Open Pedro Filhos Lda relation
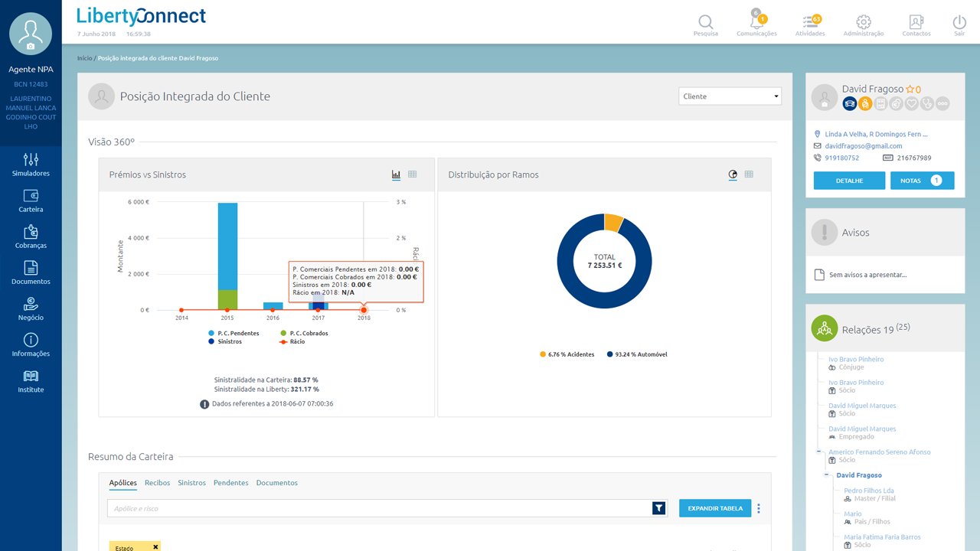Image resolution: width=980 pixels, height=551 pixels. tap(868, 491)
